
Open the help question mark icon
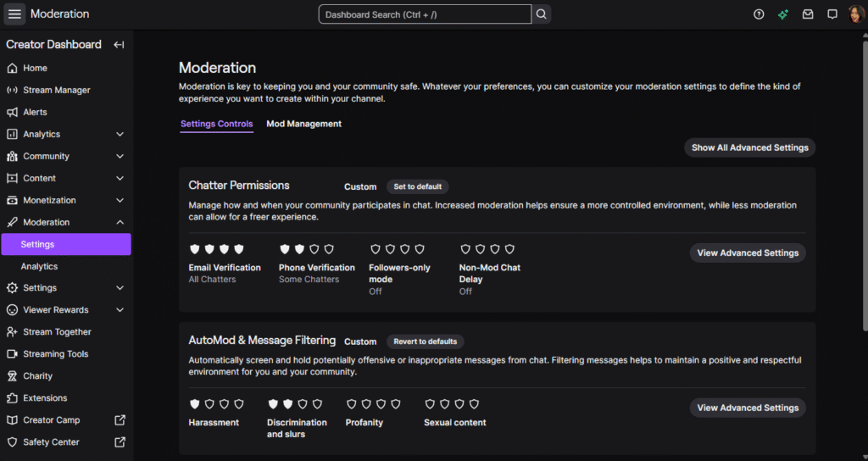[759, 14]
